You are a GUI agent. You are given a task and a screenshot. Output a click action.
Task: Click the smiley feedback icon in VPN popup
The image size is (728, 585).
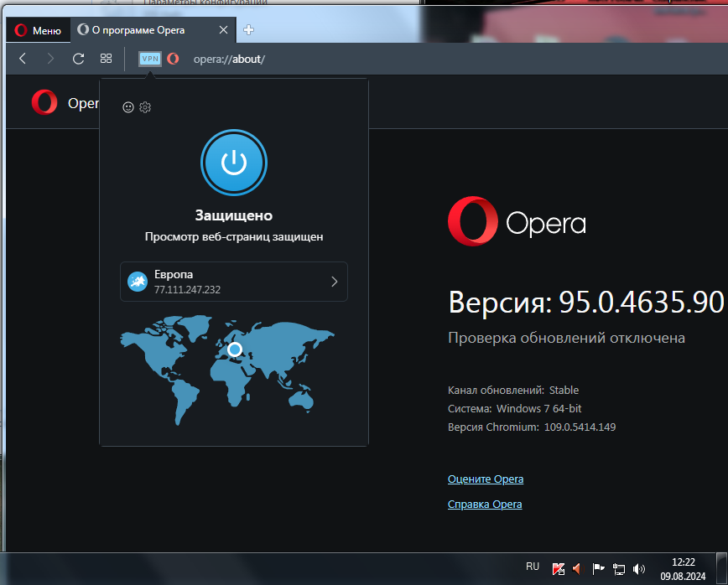click(x=128, y=107)
